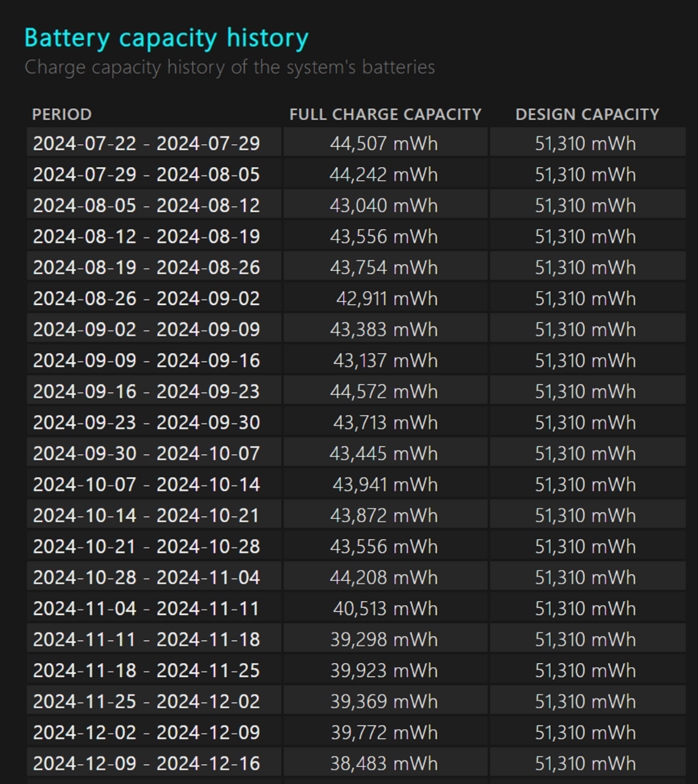Click the PERIOD column header
The height and width of the screenshot is (784, 698).
pyautogui.click(x=62, y=115)
